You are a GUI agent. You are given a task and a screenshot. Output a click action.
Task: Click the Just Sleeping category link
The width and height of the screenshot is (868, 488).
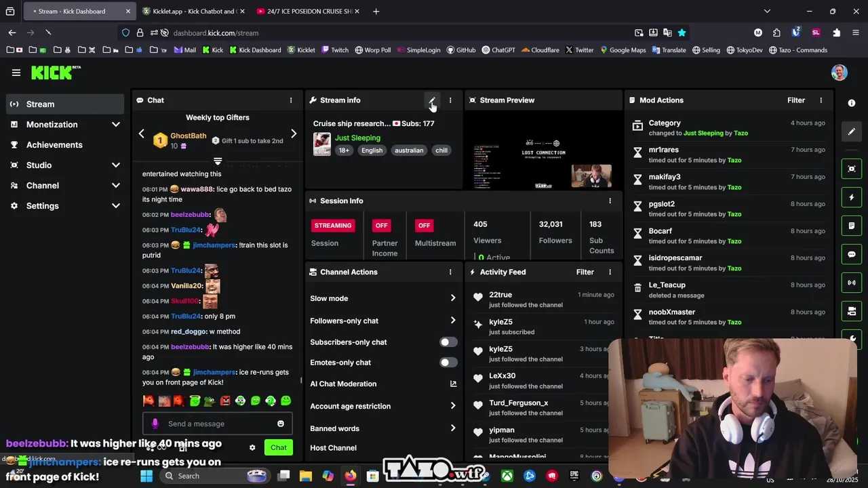[x=357, y=138]
